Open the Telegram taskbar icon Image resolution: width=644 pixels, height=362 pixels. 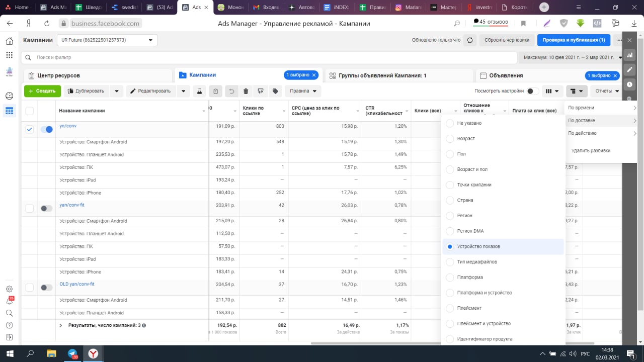click(72, 353)
